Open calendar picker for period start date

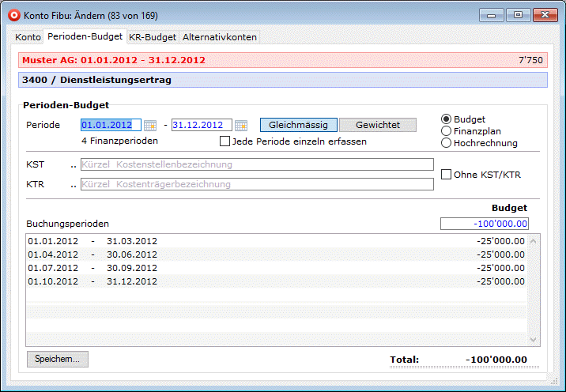coord(150,126)
